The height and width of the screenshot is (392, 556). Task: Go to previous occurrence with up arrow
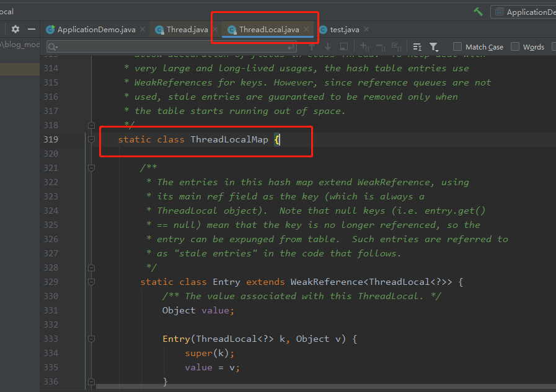[312, 46]
